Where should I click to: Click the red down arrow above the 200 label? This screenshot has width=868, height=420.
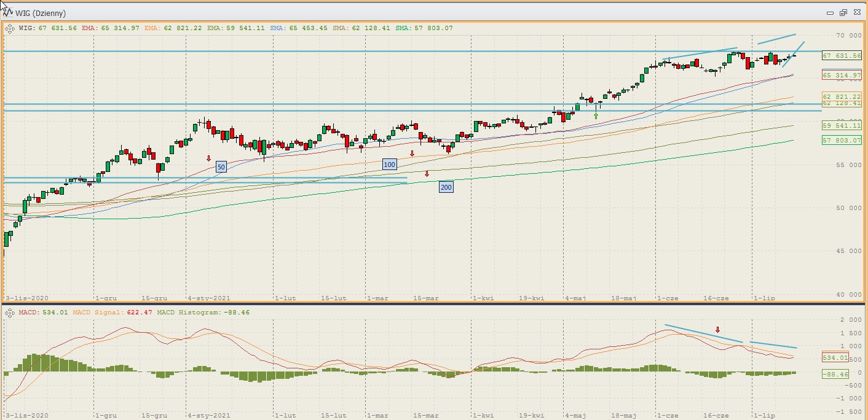click(427, 174)
